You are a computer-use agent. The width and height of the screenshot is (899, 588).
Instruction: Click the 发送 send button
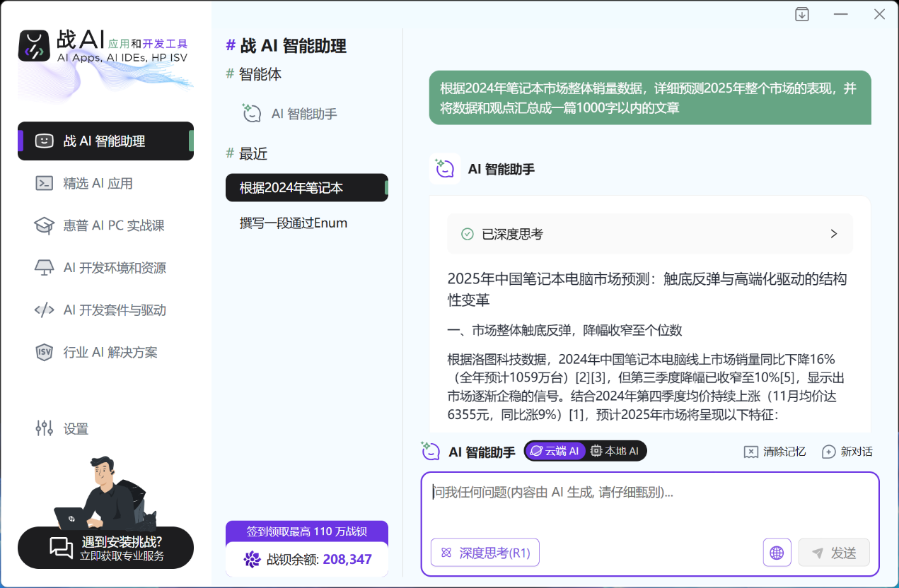click(833, 552)
